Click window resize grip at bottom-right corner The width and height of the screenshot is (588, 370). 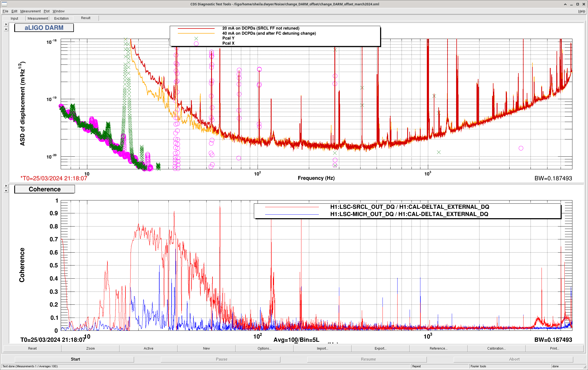[585, 367]
